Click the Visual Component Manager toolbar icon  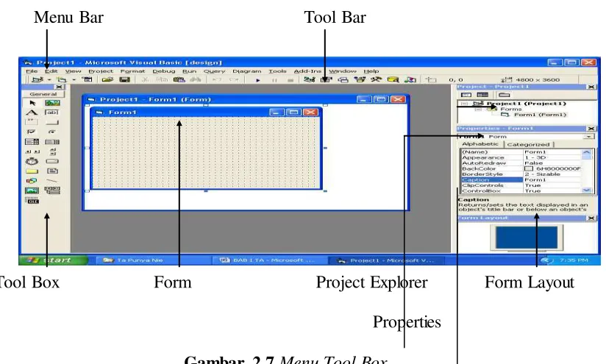[x=410, y=79]
